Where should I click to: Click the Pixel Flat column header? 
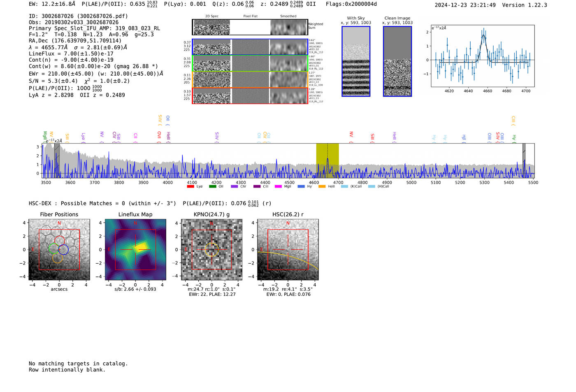tap(250, 16)
